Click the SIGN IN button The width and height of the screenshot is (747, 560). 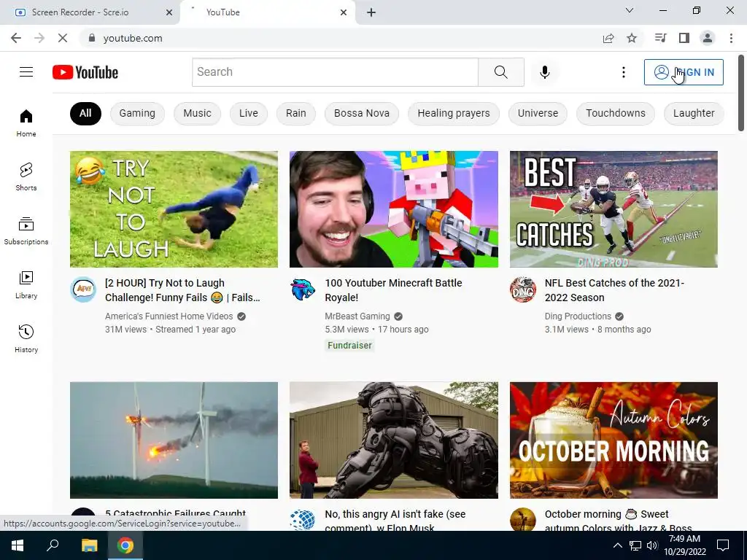pos(684,72)
